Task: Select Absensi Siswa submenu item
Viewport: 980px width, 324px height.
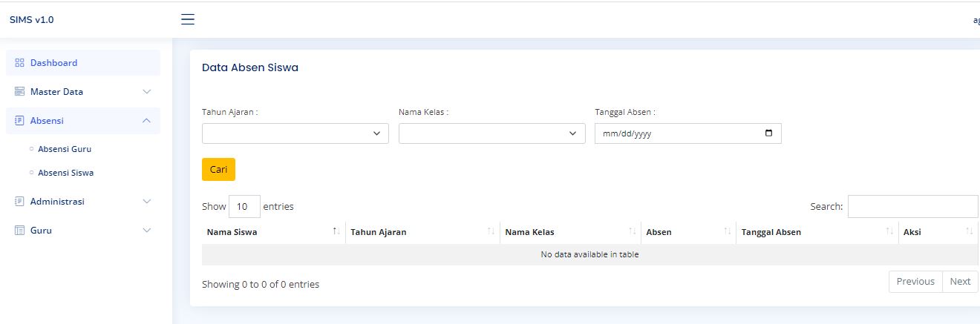Action: click(x=65, y=173)
